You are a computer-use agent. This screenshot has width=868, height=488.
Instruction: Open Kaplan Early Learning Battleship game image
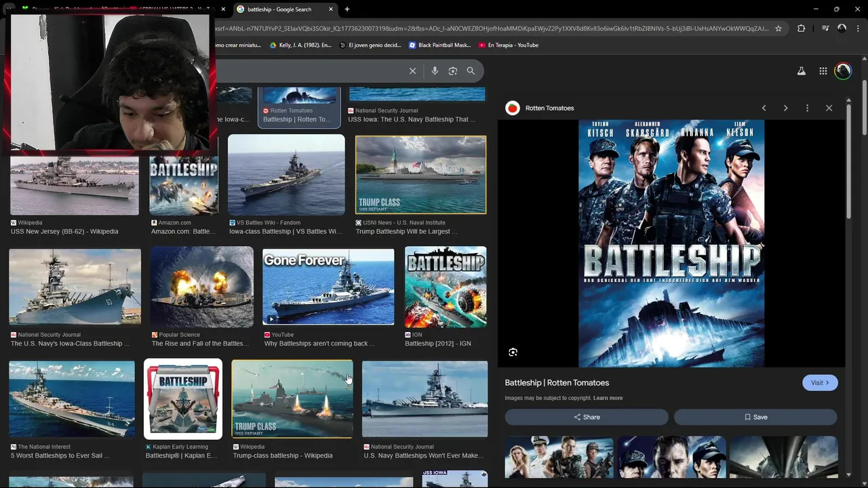point(183,399)
